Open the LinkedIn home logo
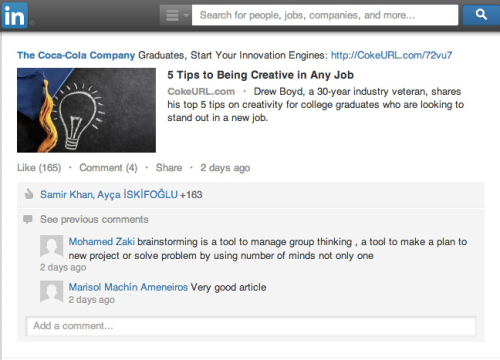The height and width of the screenshot is (360, 500). [15, 15]
